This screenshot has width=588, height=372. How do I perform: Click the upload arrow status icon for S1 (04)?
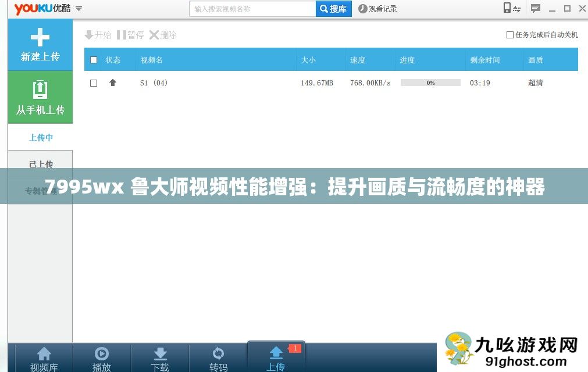tap(112, 83)
